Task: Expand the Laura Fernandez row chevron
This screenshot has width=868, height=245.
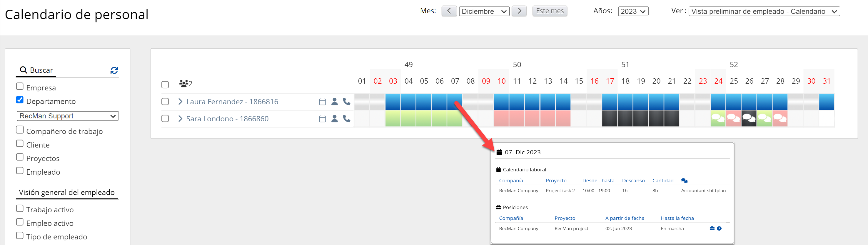Action: click(180, 102)
